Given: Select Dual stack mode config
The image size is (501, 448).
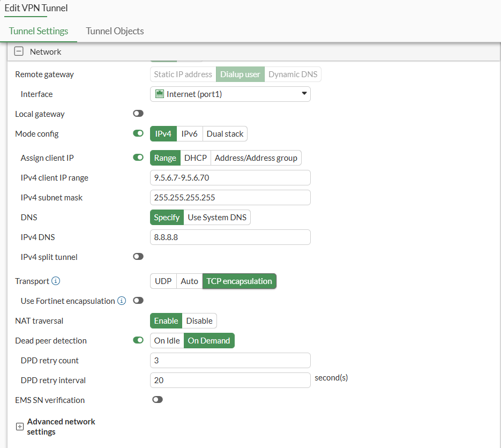Looking at the screenshot, I should [x=225, y=133].
